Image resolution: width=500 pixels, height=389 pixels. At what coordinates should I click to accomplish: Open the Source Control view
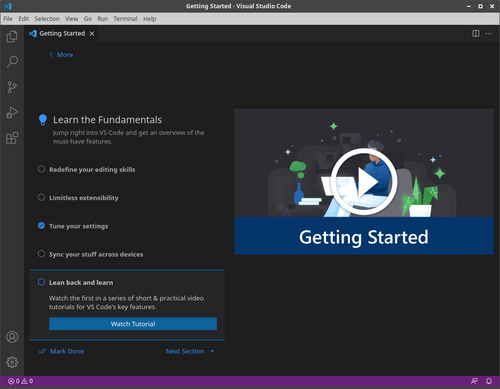(12, 87)
